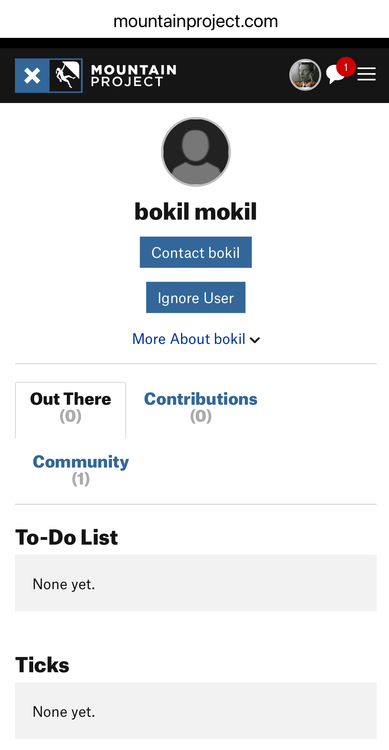Switch to the Contributions tab
Viewport: 389px width, 750px height.
200,407
